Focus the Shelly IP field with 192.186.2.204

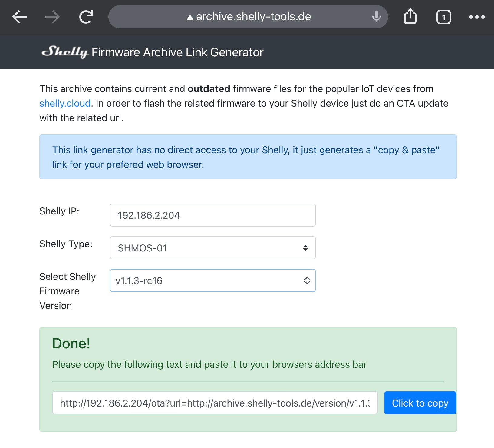point(212,215)
